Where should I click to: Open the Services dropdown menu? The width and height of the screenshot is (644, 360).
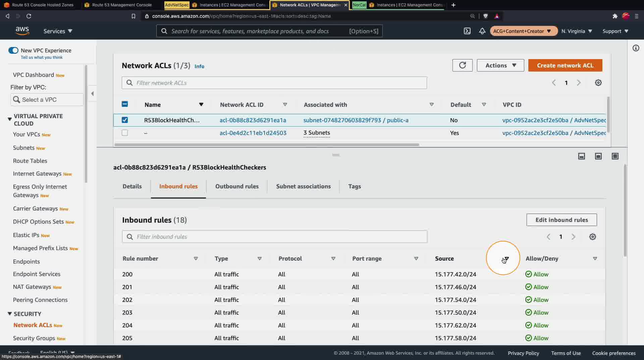tap(58, 31)
